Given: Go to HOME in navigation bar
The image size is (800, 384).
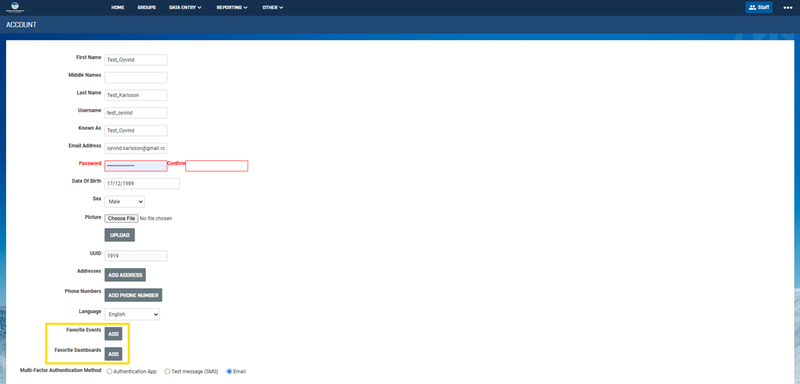Looking at the screenshot, I should (x=118, y=8).
